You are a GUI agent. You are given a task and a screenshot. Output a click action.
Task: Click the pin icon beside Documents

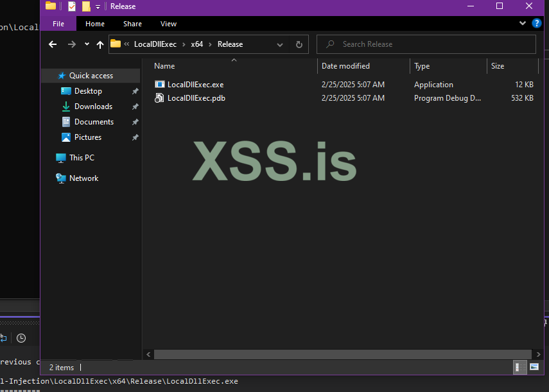pos(135,122)
